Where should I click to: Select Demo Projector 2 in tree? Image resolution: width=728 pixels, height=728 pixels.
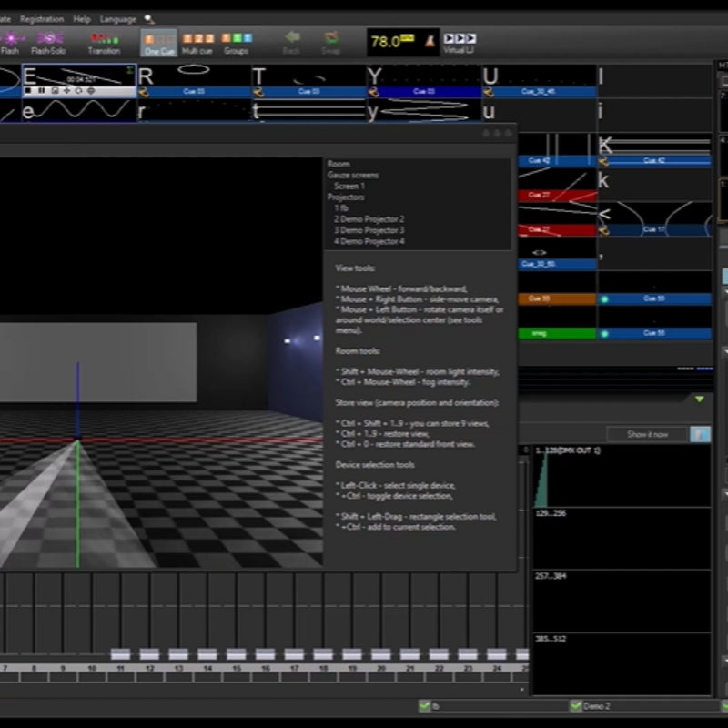click(369, 219)
